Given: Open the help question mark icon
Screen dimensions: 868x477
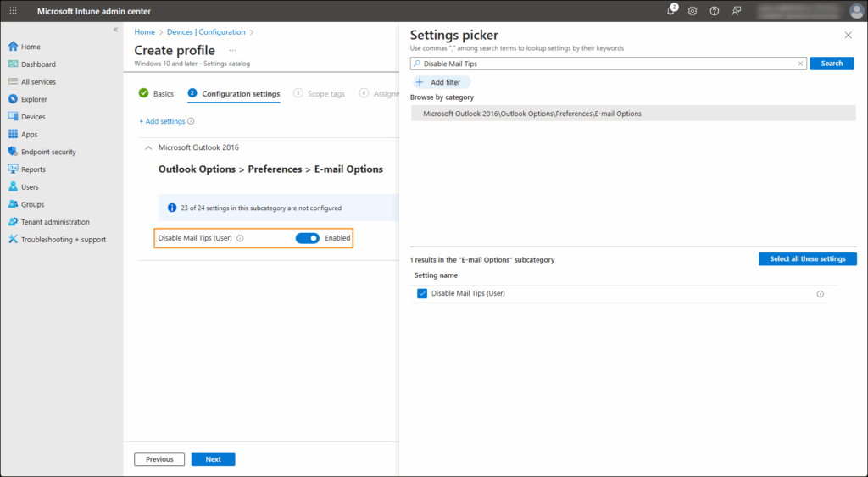Looking at the screenshot, I should click(714, 11).
